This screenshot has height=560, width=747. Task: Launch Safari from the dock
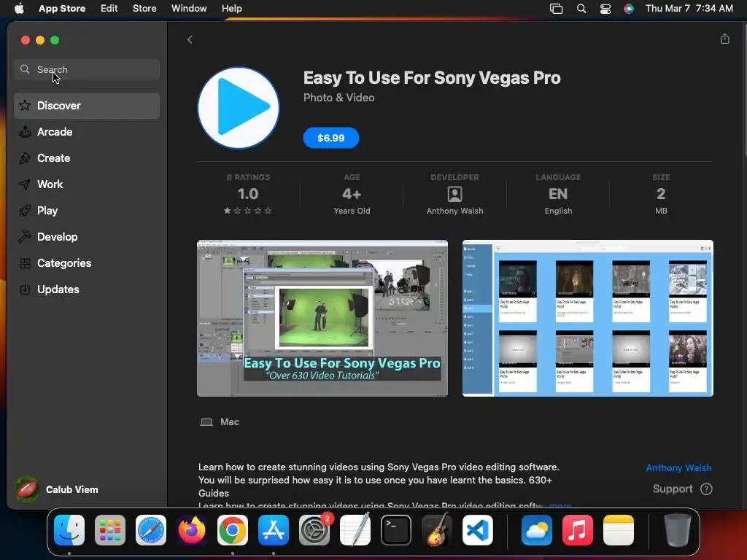click(x=151, y=530)
